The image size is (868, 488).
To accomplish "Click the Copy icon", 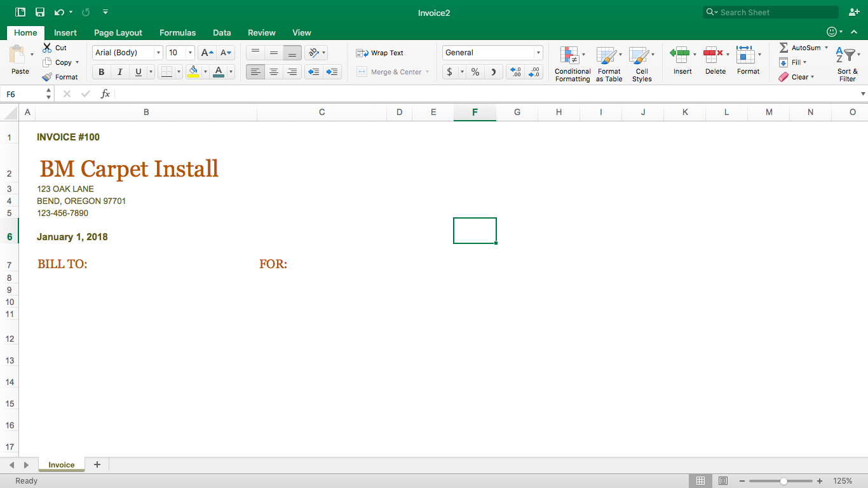I will [x=47, y=62].
